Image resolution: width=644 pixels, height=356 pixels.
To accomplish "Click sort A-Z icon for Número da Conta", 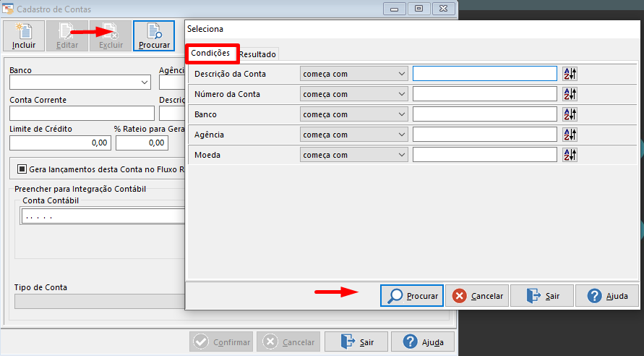I will pyautogui.click(x=570, y=94).
